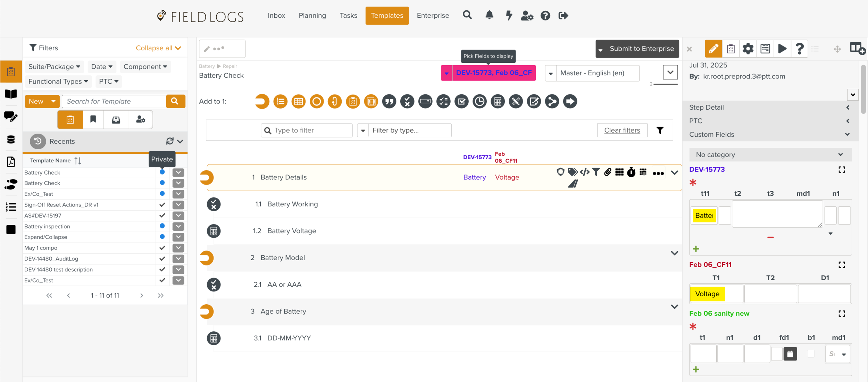Click the Search for Template field
Viewport: 868px width, 382px height.
click(114, 101)
